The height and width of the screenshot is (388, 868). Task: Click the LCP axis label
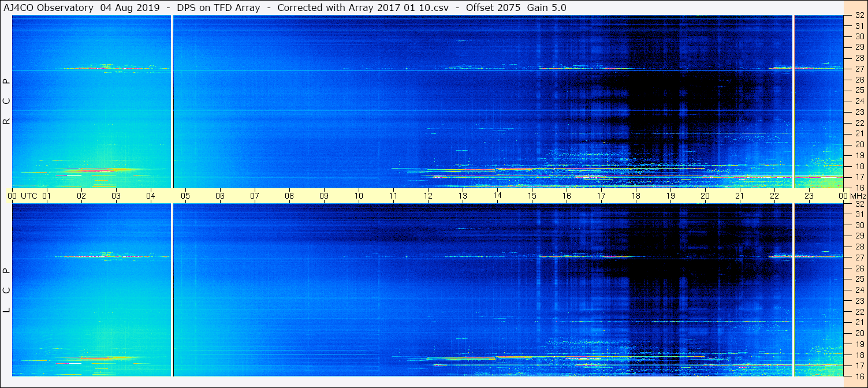click(x=6, y=290)
